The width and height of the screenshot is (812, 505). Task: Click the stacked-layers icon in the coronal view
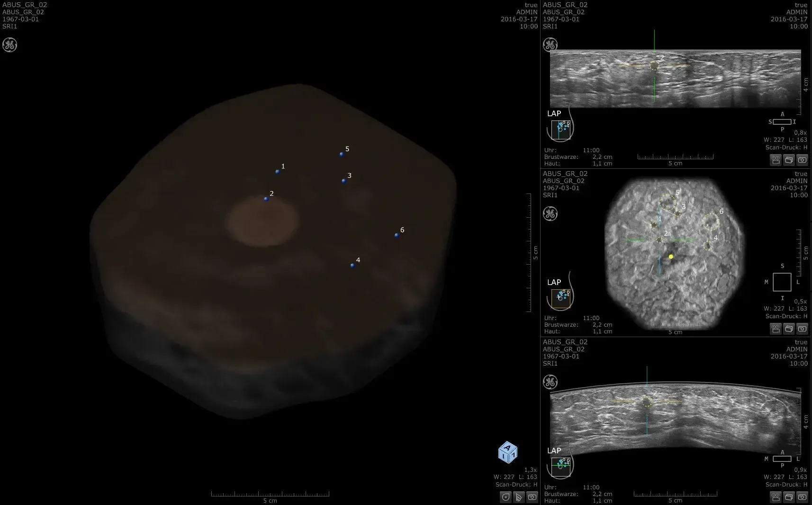point(789,329)
